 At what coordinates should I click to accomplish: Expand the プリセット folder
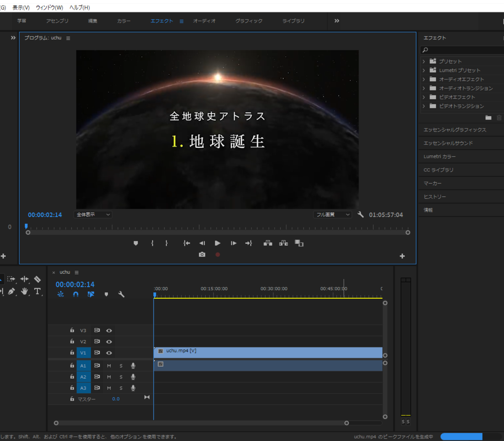[424, 61]
